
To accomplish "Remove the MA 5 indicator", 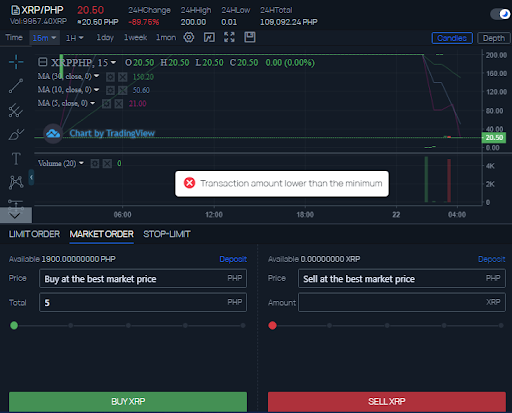I will [x=119, y=104].
